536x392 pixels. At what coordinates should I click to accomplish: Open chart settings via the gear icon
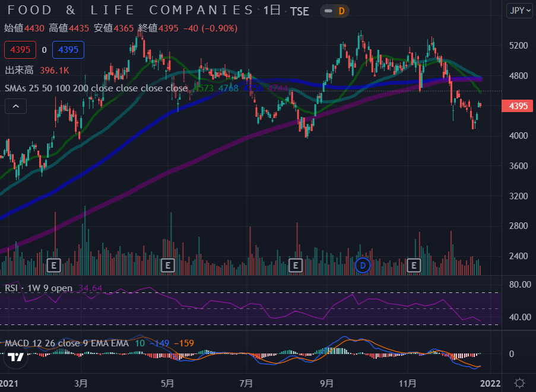(x=519, y=383)
